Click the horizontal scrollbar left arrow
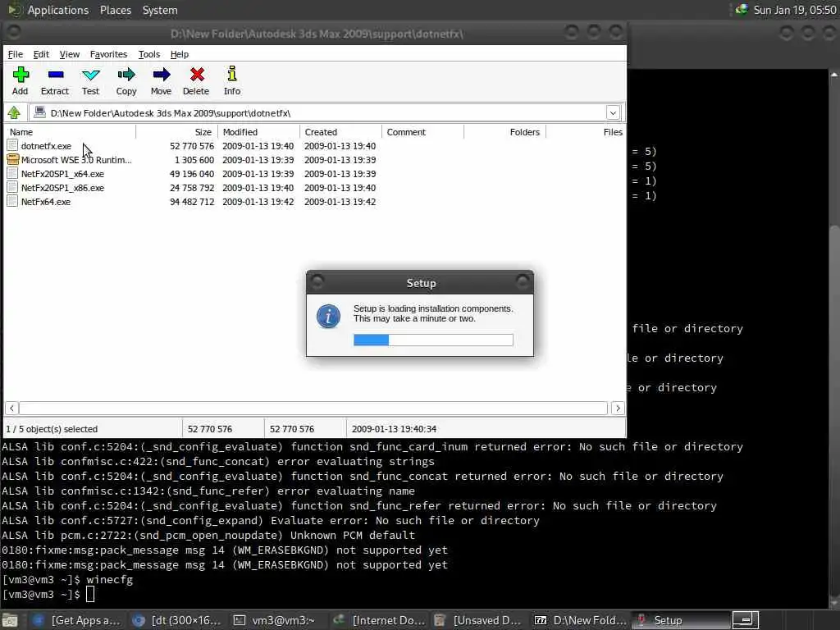Screen dimensions: 840x630 11,409
